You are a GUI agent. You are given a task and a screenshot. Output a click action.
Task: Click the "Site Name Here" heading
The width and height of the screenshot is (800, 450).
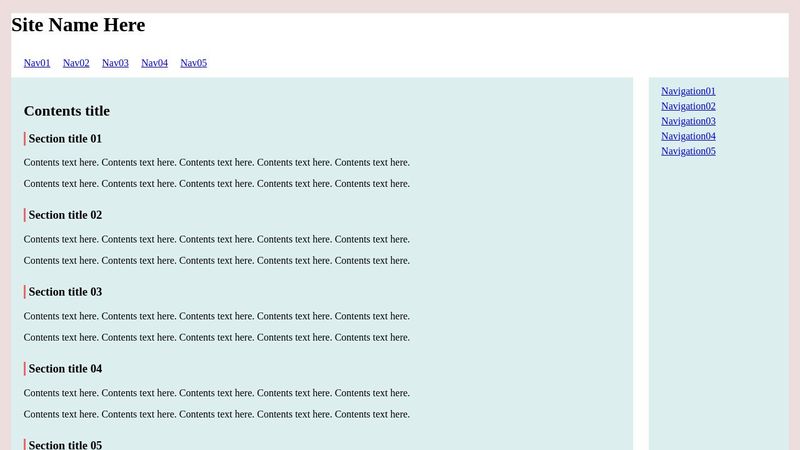(x=78, y=25)
